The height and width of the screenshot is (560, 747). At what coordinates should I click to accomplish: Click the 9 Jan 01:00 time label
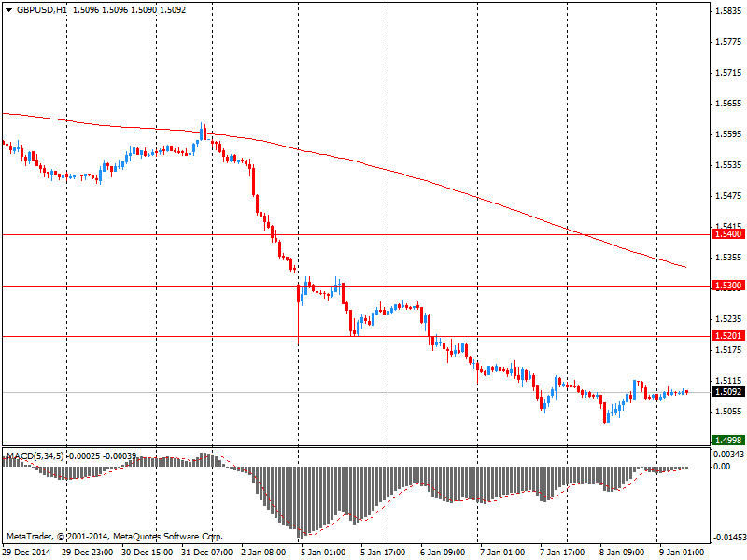(682, 553)
